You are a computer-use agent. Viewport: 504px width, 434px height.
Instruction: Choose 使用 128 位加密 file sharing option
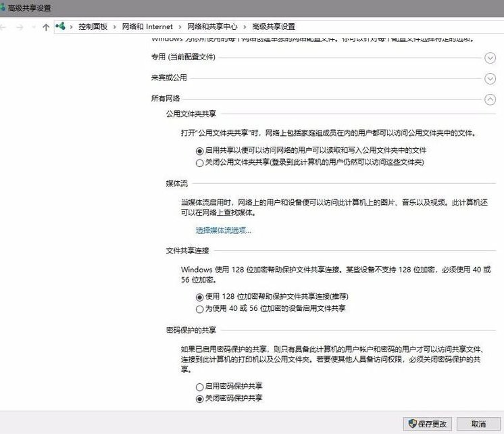pyautogui.click(x=199, y=297)
